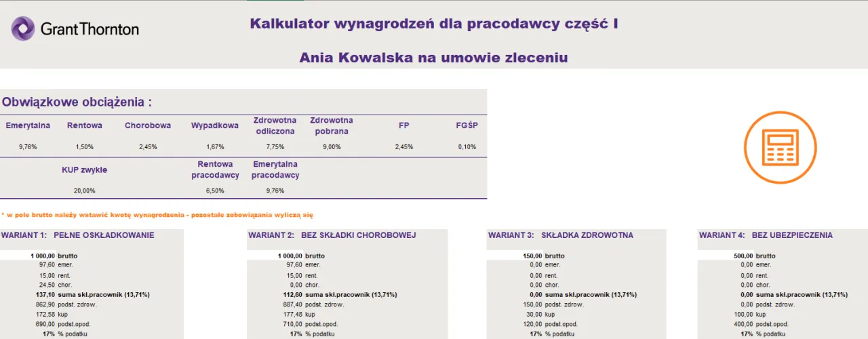Image resolution: width=868 pixels, height=339 pixels.
Task: Click the 9,76% value under Emerytalna
Action: click(x=28, y=146)
